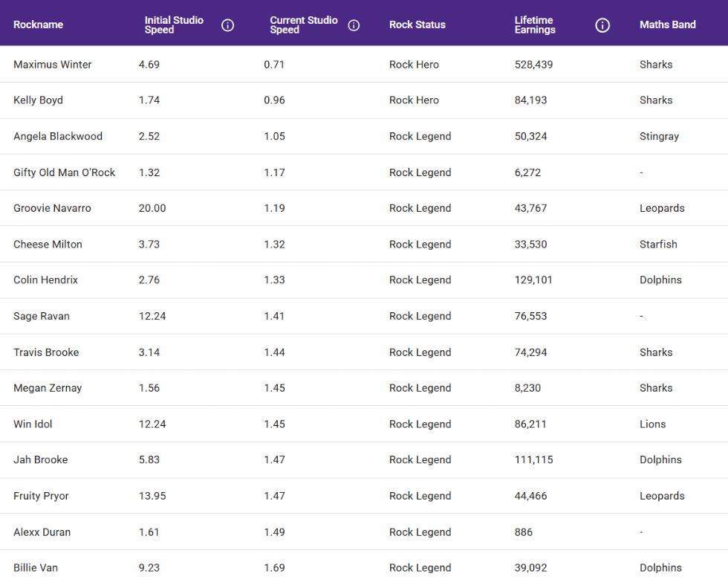Select Angela Blackwood in the table
728x585 pixels.
tap(58, 137)
